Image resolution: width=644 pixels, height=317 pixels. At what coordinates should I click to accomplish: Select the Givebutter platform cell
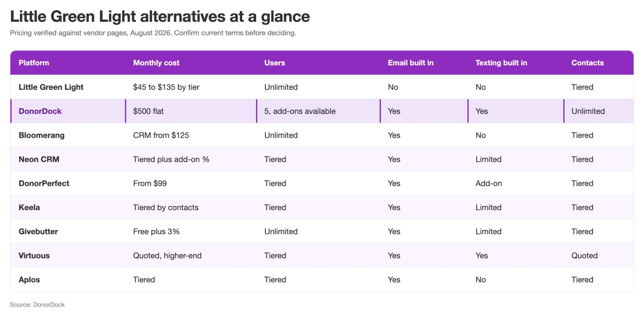pyautogui.click(x=38, y=231)
